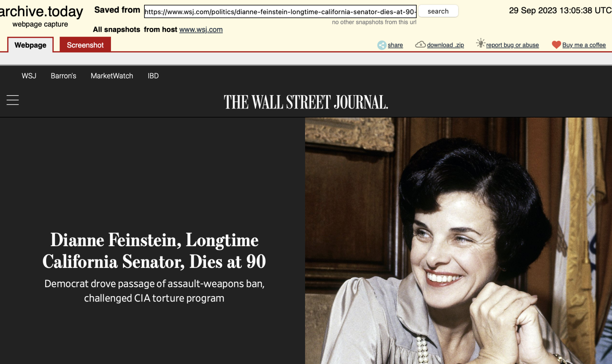The image size is (612, 364).
Task: Open the MarketWatch menu entry
Action: point(112,76)
